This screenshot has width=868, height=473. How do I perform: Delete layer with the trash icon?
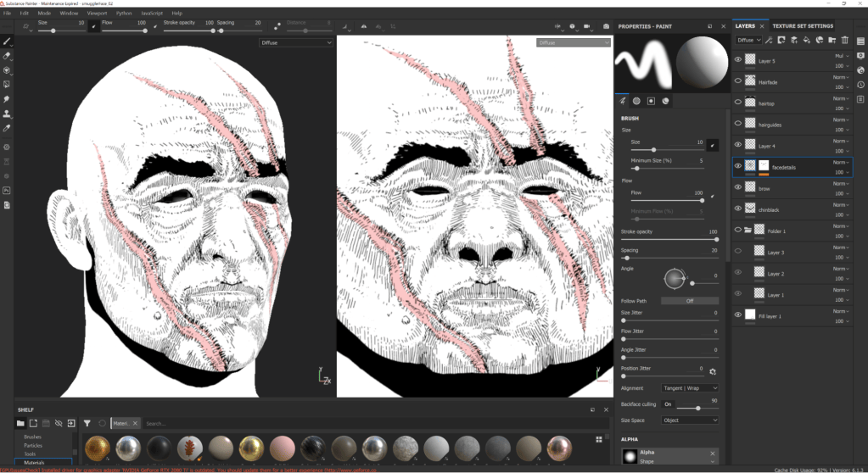(x=845, y=40)
